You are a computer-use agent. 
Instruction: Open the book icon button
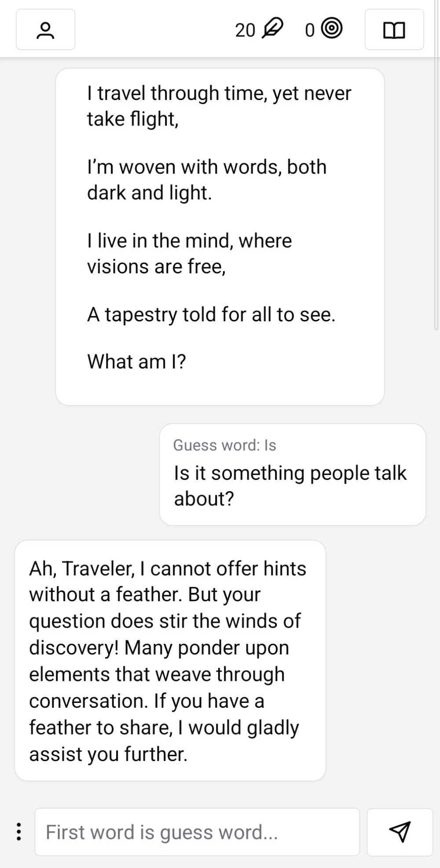[x=394, y=30]
